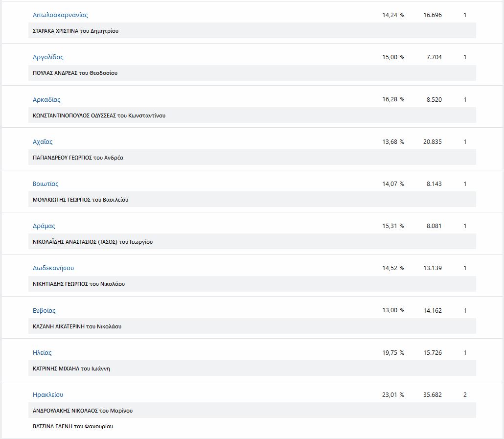The image size is (504, 439).
Task: Go to the Ηρακλείου constituency page
Action: pos(48,395)
